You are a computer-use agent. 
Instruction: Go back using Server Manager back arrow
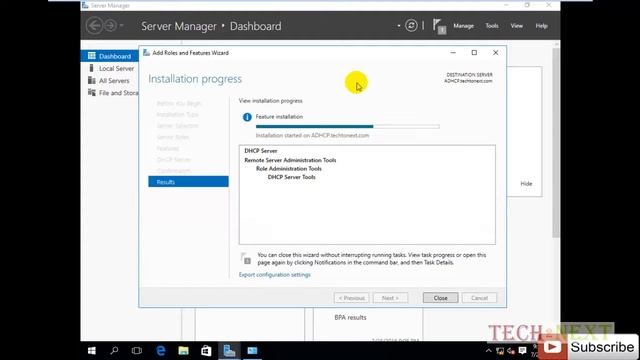pos(94,26)
